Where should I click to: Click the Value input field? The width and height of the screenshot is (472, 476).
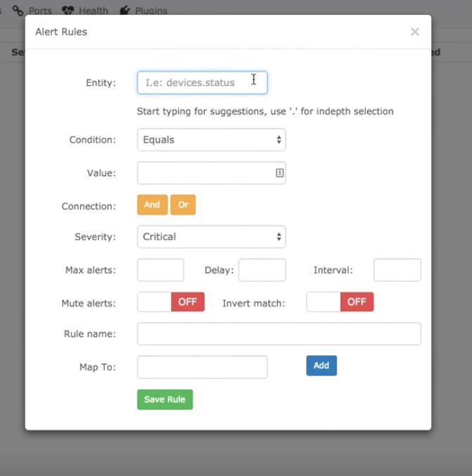pyautogui.click(x=212, y=173)
